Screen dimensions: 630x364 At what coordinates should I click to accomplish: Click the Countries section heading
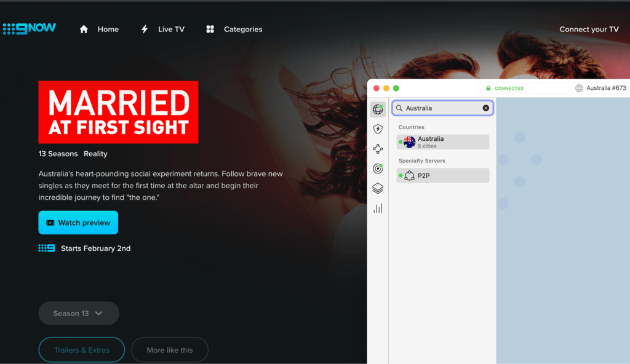[412, 127]
